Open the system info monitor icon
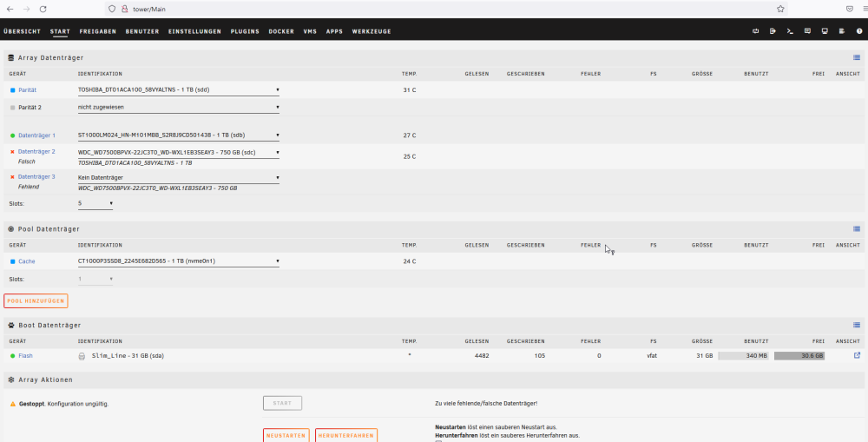868x442 pixels. (825, 31)
